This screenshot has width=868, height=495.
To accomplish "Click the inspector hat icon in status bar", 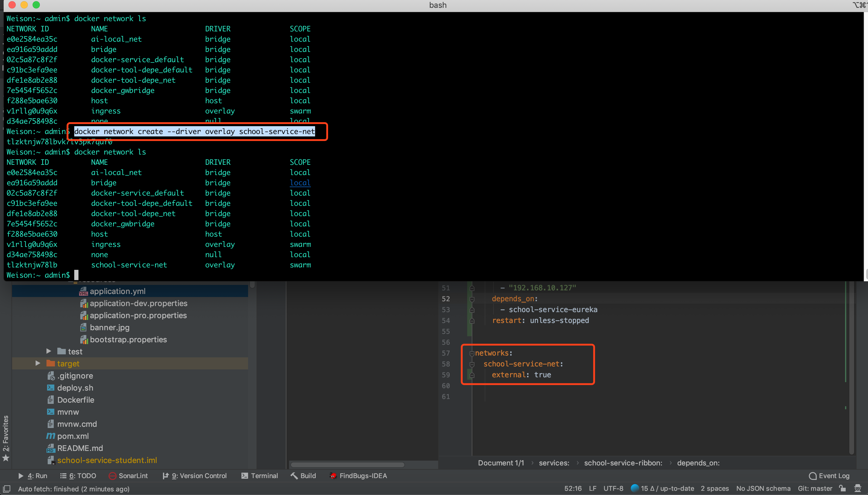I will (858, 489).
